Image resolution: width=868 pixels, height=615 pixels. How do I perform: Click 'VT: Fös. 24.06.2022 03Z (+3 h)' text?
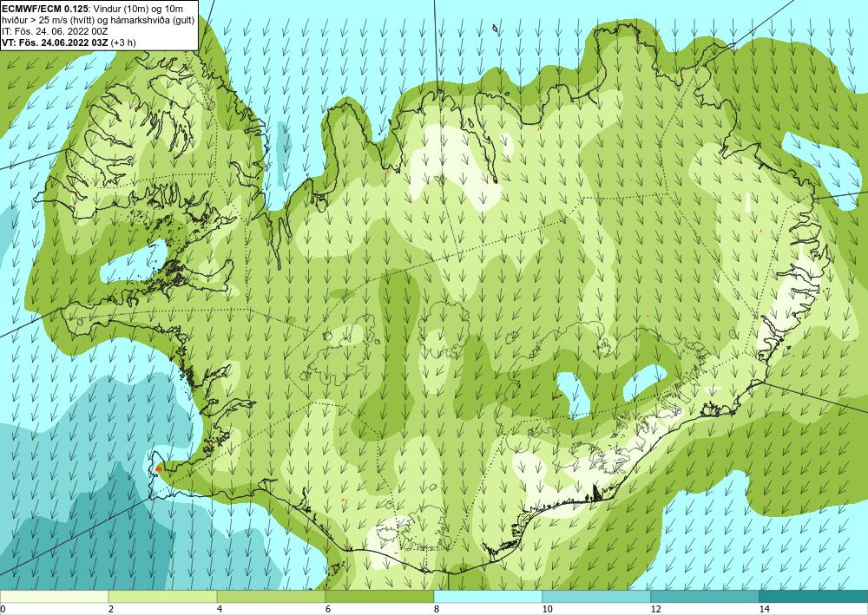point(69,43)
